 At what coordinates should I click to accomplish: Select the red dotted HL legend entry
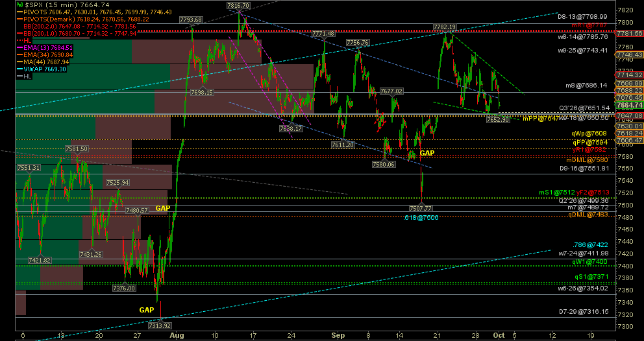pyautogui.click(x=23, y=40)
